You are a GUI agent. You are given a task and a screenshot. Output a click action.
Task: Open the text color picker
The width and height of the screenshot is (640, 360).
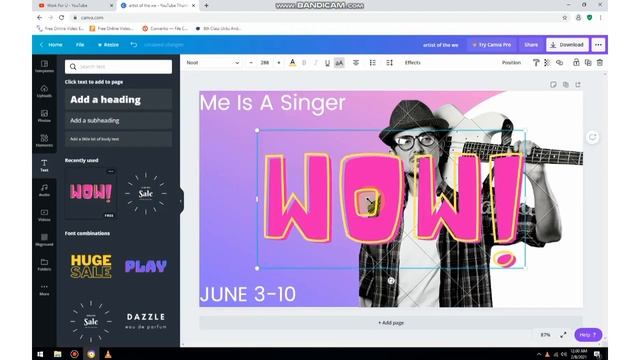point(292,62)
